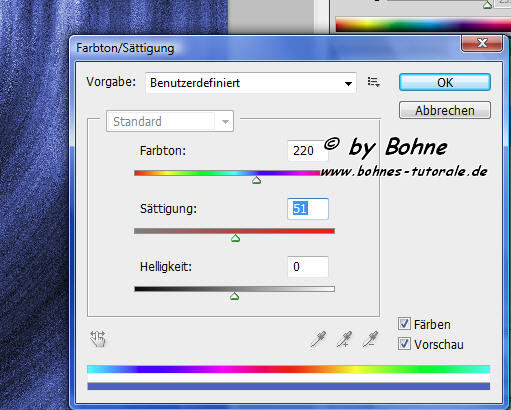Click the Helligkeit lightness slider handle
This screenshot has width=511, height=410.
[235, 296]
